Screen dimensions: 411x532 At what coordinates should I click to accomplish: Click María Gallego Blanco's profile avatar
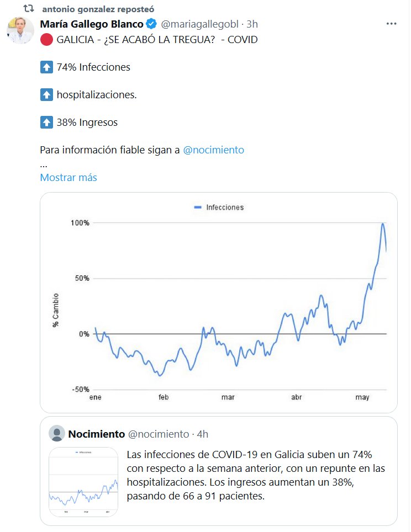click(x=20, y=30)
